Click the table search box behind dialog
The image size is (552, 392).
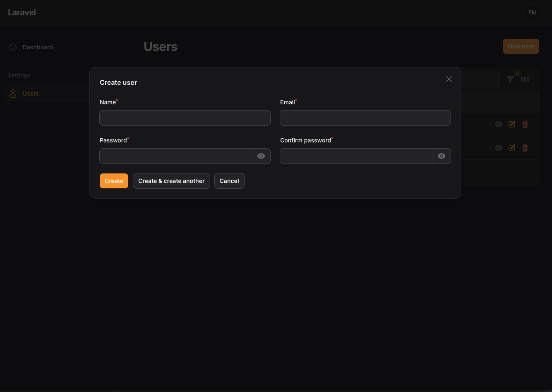(x=480, y=79)
